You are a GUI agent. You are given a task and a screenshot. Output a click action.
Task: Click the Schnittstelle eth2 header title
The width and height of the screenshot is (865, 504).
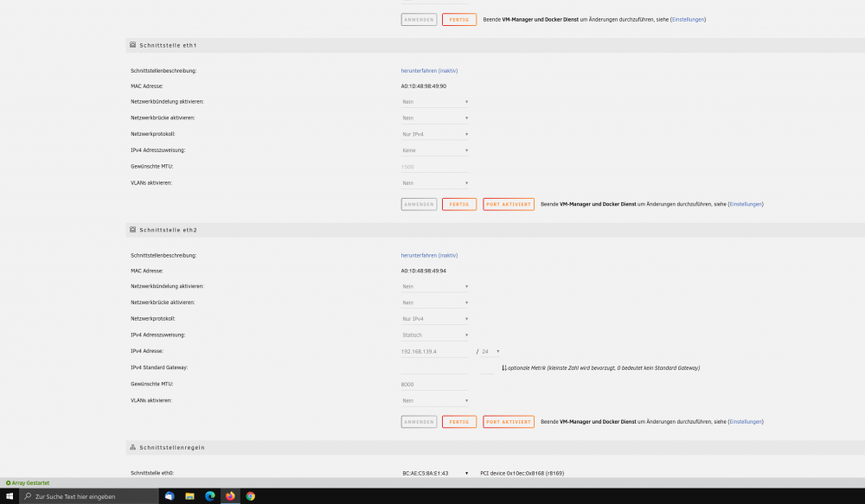168,230
